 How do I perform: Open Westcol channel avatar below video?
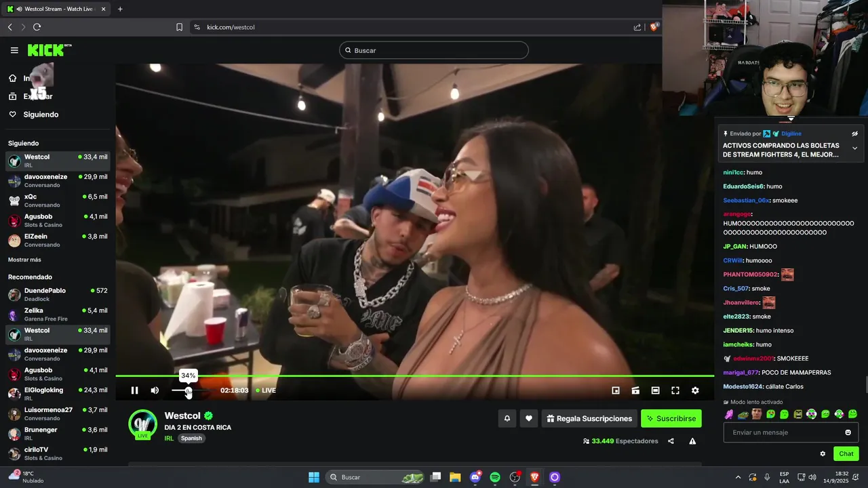click(142, 424)
